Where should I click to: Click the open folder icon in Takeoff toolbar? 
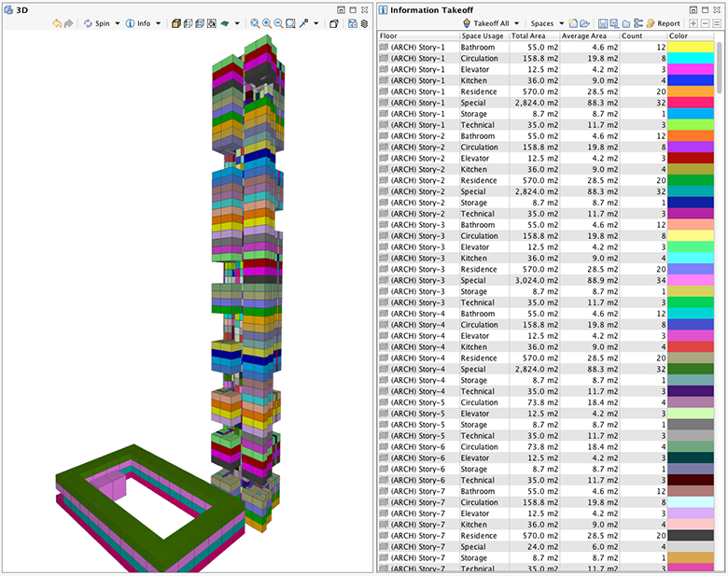[584, 23]
